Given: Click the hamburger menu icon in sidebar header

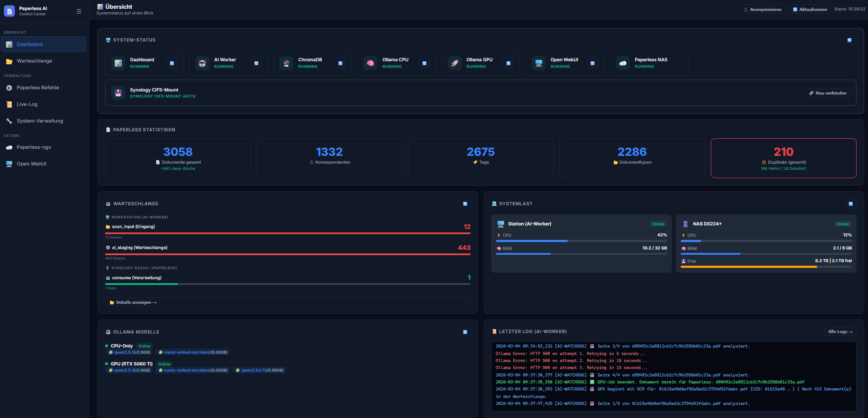Looking at the screenshot, I should click(79, 11).
